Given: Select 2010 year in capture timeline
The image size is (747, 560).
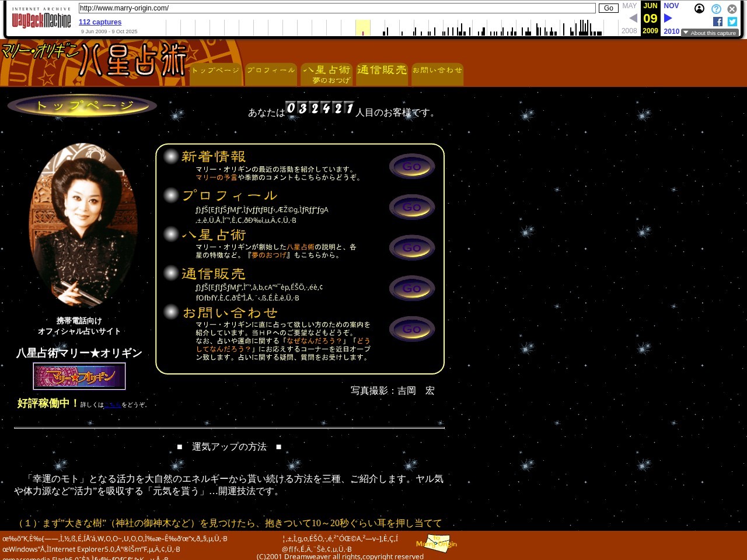Looking at the screenshot, I should pos(671,32).
